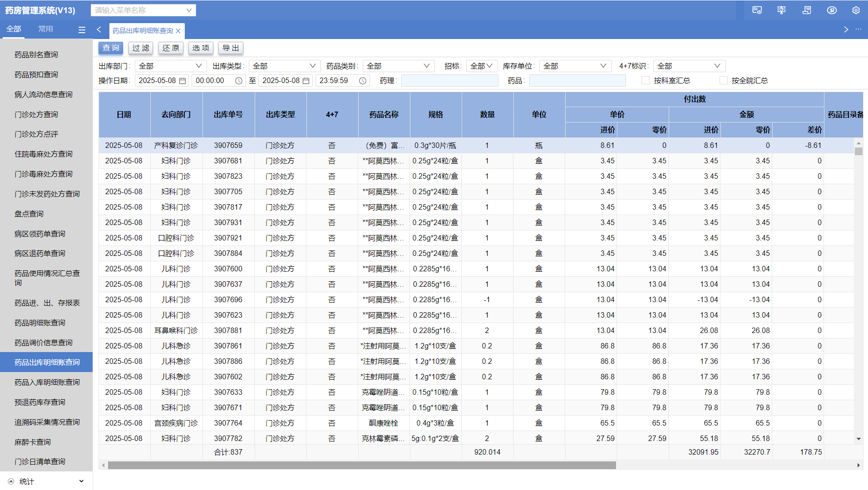The image size is (868, 490).
Task: Click the 药理 input field
Action: (x=449, y=81)
